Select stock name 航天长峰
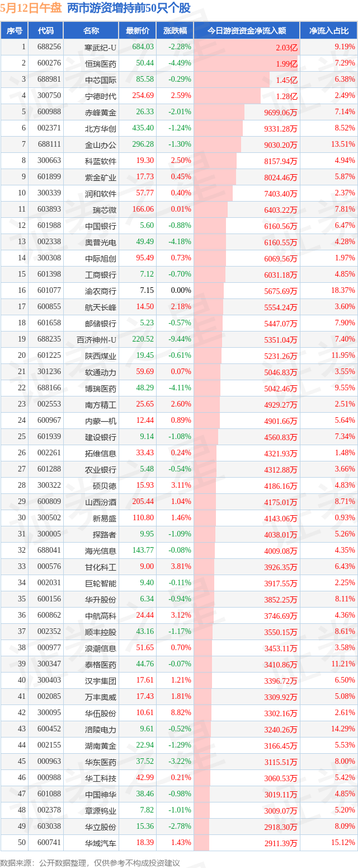Viewport: 358px width, 868px height. (101, 307)
